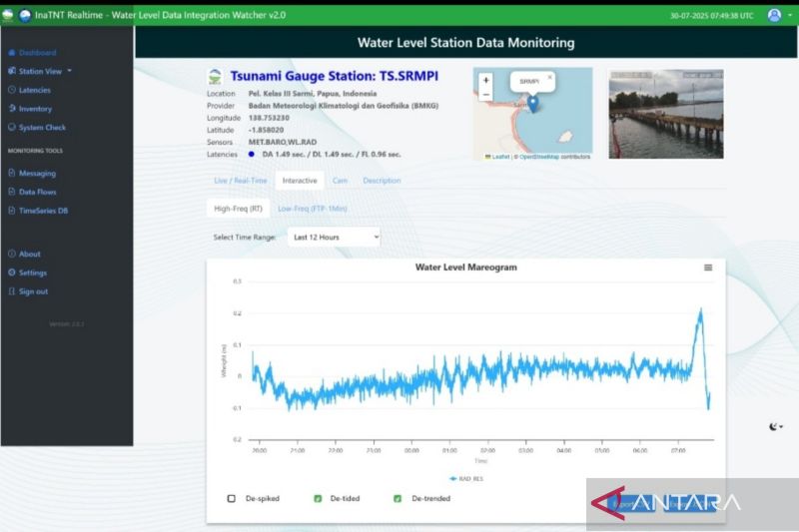This screenshot has height=532, width=799.
Task: Open the Last 12 Hours time range dropdown
Action: (x=334, y=237)
